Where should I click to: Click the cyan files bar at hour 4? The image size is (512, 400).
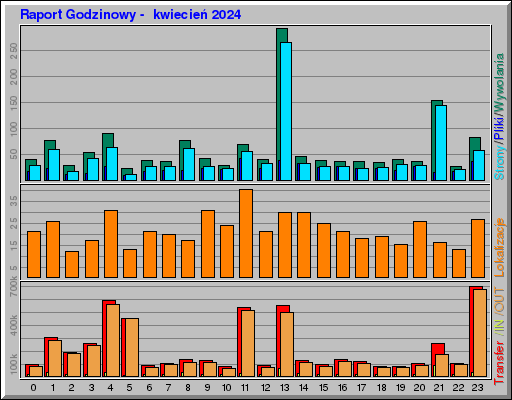(x=112, y=164)
